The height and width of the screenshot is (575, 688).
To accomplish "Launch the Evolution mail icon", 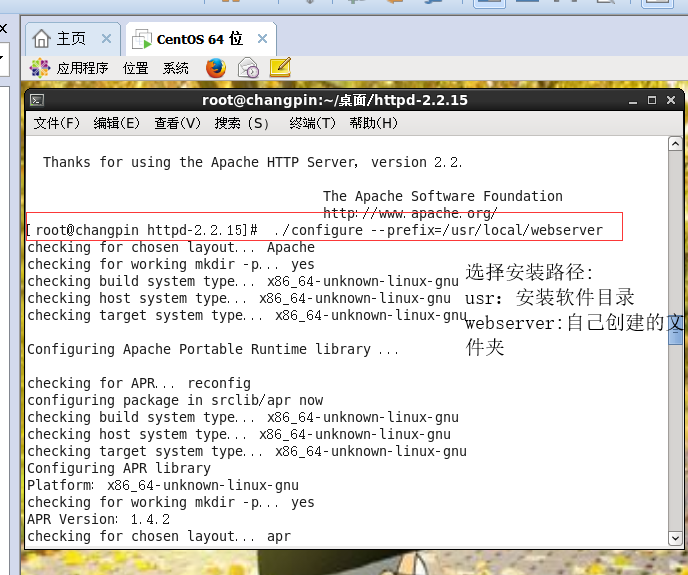I will pos(248,68).
